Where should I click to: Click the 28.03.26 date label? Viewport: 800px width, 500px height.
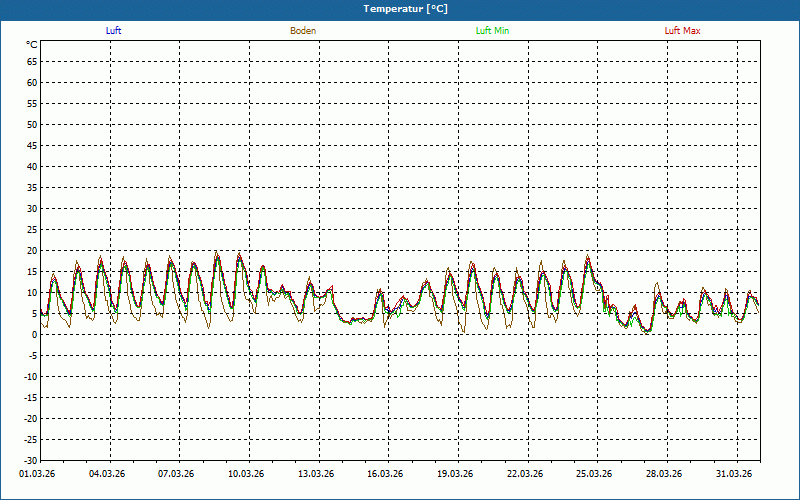pos(664,475)
